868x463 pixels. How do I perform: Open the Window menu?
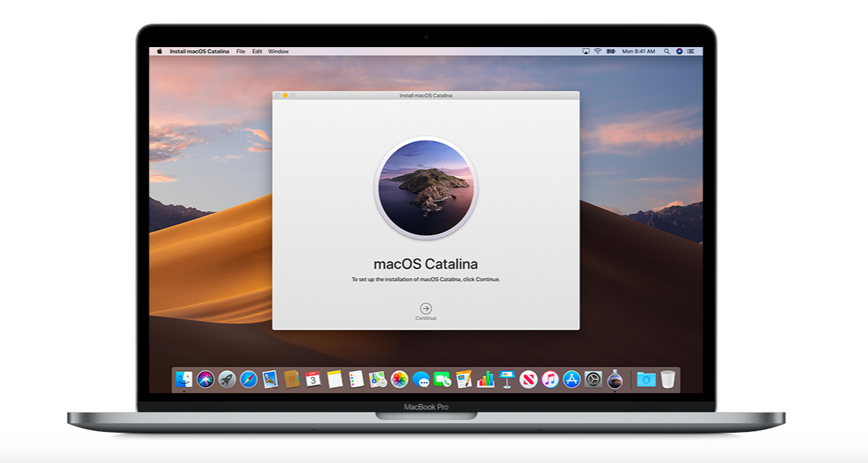(x=278, y=52)
